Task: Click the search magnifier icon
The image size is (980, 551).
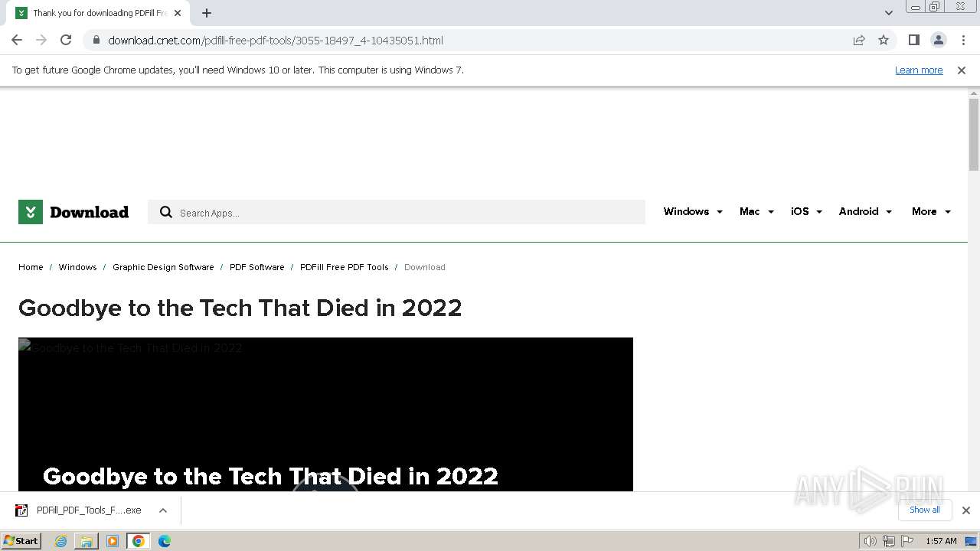Action: pyautogui.click(x=166, y=212)
